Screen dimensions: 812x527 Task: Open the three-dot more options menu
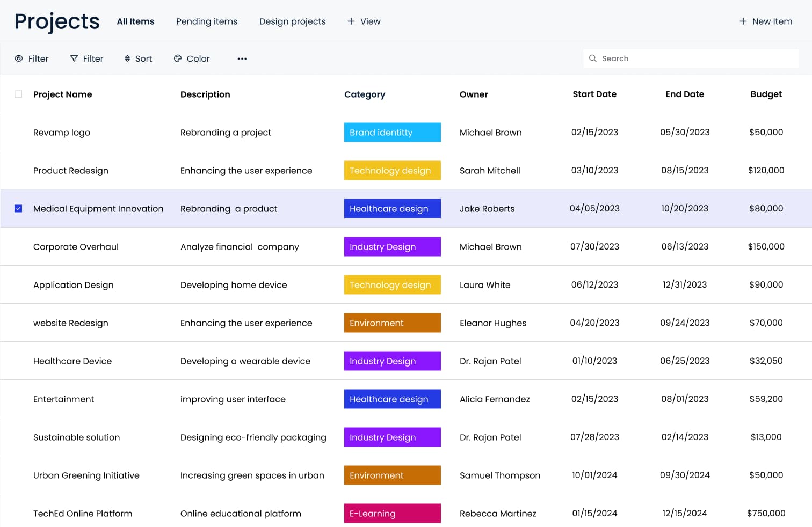pos(242,58)
